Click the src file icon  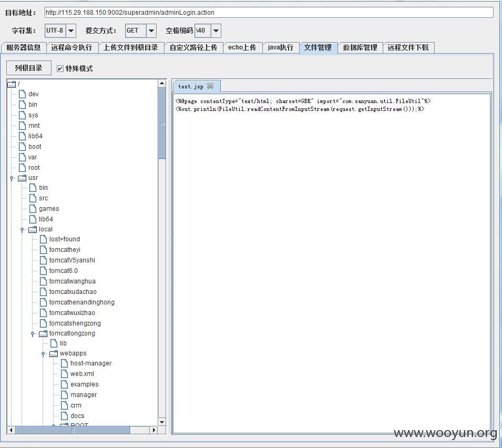coord(33,198)
